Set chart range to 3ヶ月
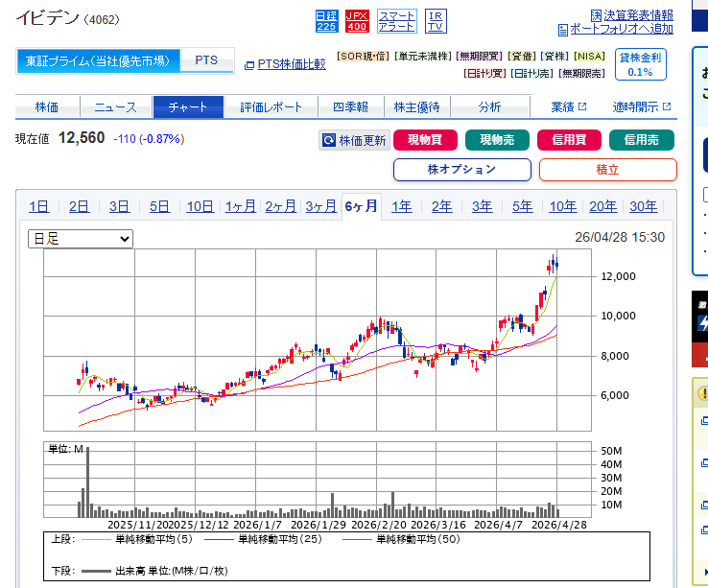Viewport: 708px width, 588px height. (321, 207)
